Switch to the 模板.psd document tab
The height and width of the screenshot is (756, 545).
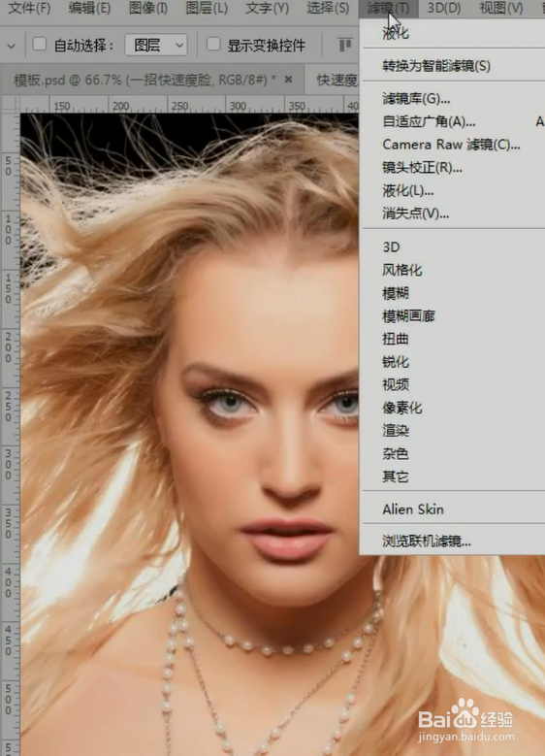point(144,80)
